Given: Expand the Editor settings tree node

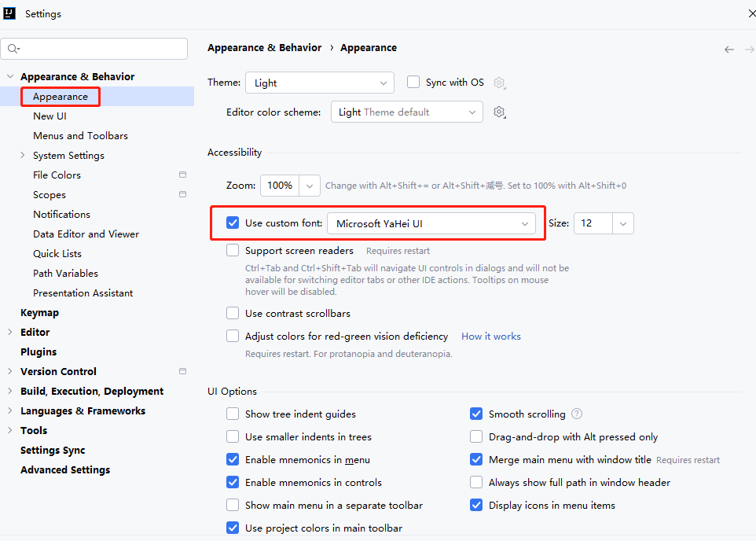Looking at the screenshot, I should point(9,332).
